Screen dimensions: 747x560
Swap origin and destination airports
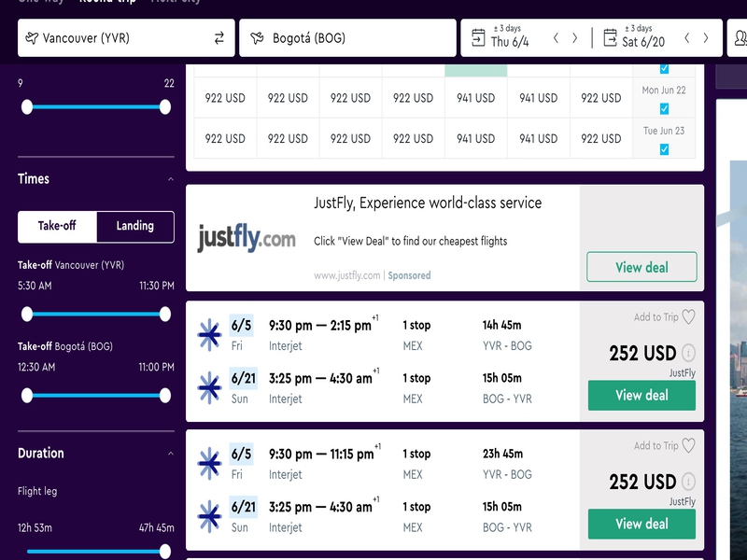tap(219, 38)
